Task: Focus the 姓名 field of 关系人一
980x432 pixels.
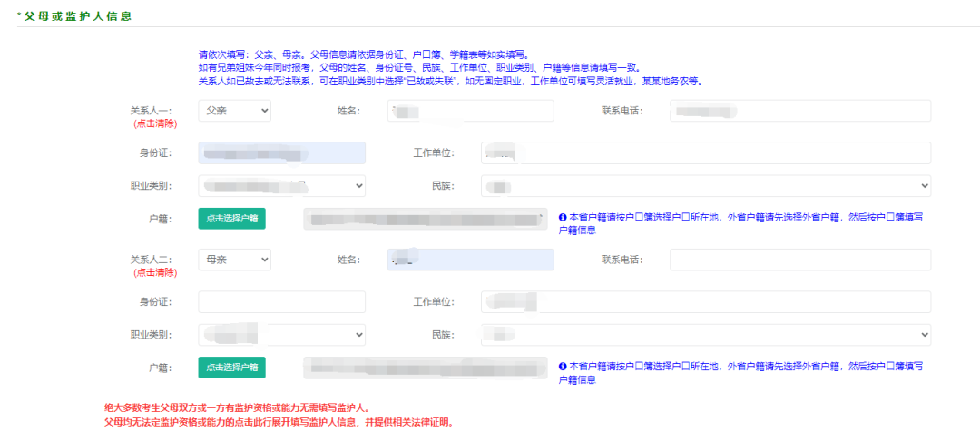Action: (x=471, y=111)
